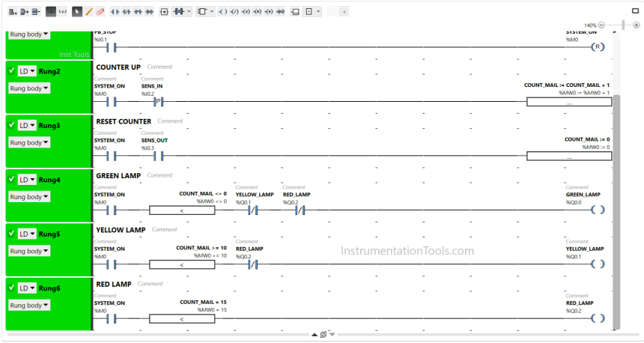The height and width of the screenshot is (343, 644).
Task: Click the icon between the bottom triangles
Action: [x=323, y=335]
